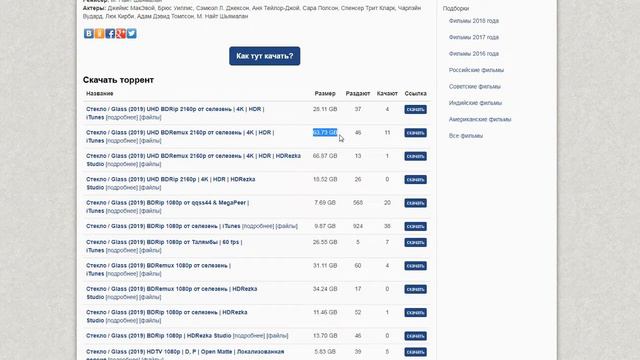Image resolution: width=640 pixels, height=360 pixels.
Task: Share the page on Facebook
Action: (110, 33)
